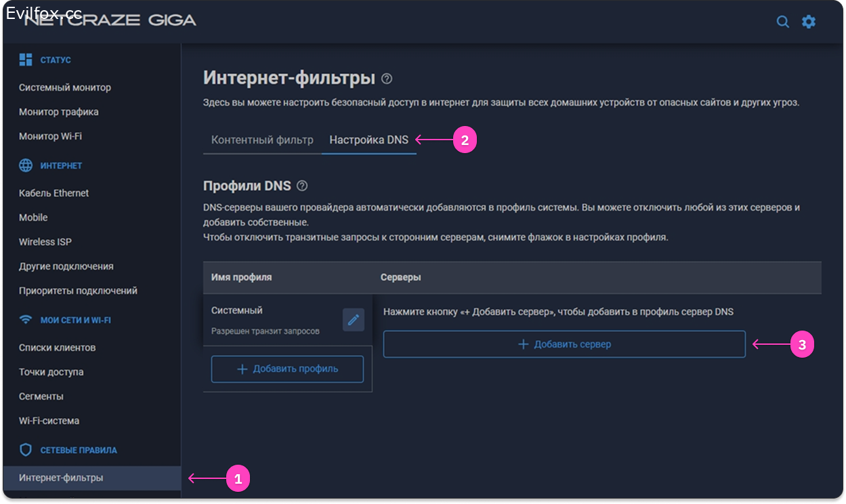Open Списки клиентов page
The height and width of the screenshot is (504, 846).
58,348
